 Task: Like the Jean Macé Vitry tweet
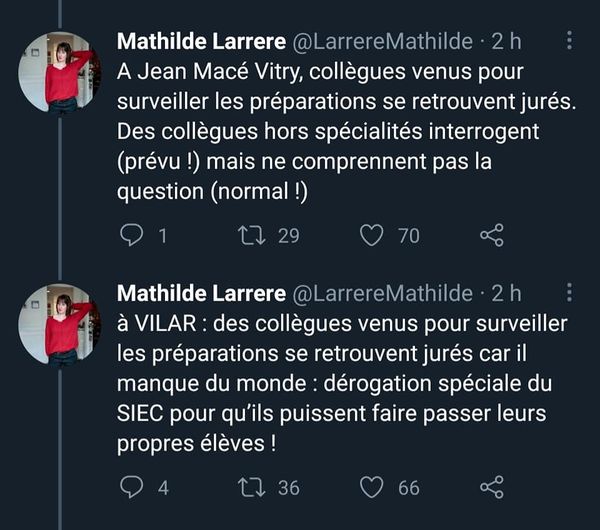pos(372,235)
